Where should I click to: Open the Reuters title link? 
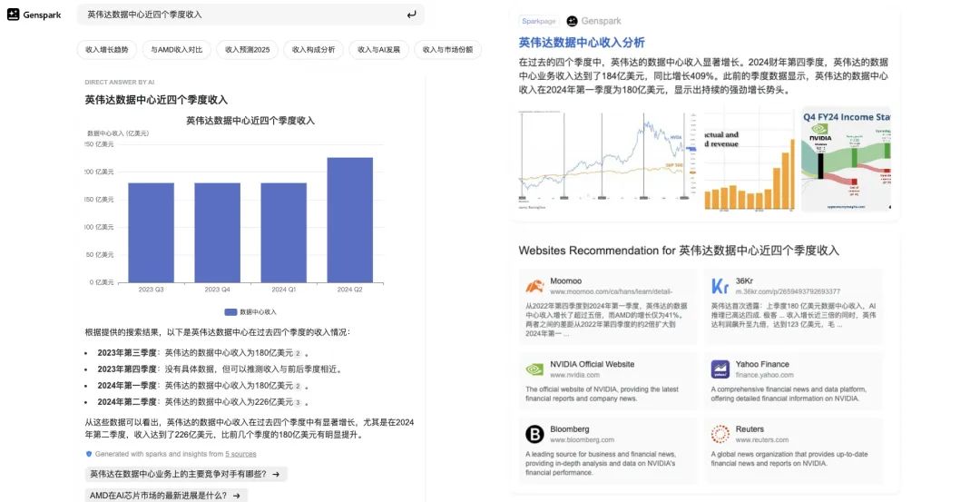click(x=750, y=428)
